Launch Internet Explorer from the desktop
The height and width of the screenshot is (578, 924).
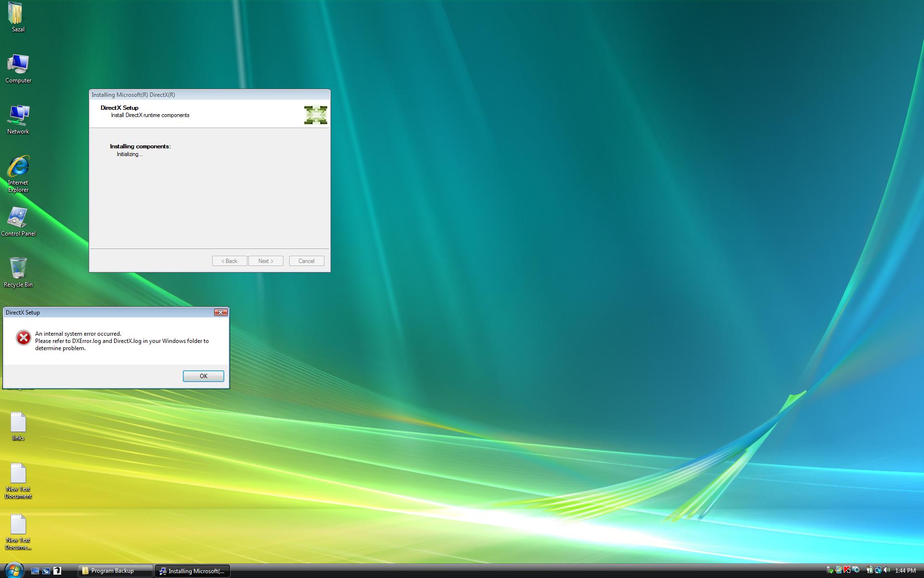(x=18, y=173)
